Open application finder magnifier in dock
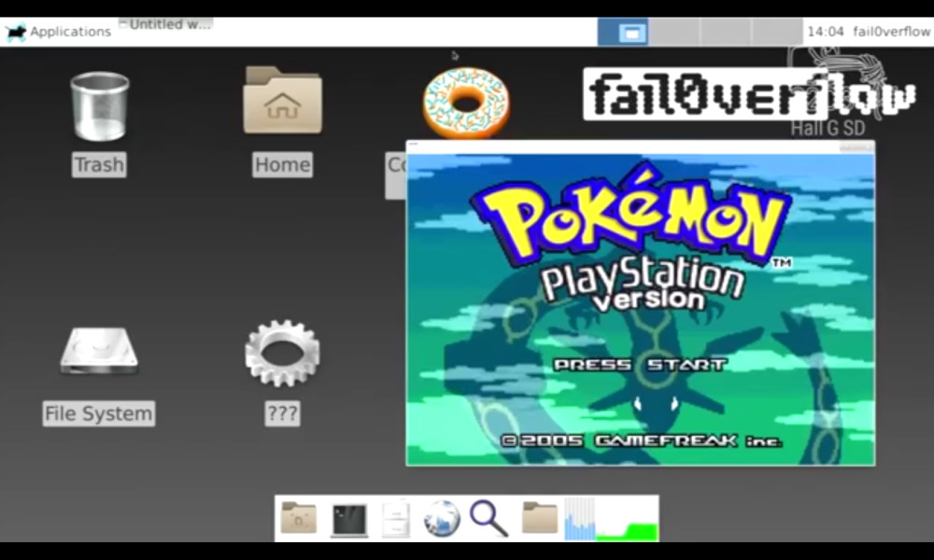 (488, 518)
